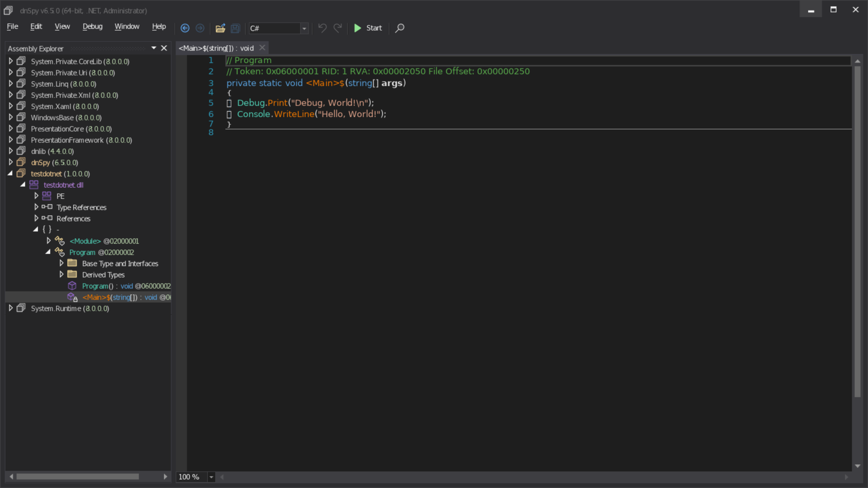Open the 100 % zoom dropdown arrow

[x=211, y=477]
